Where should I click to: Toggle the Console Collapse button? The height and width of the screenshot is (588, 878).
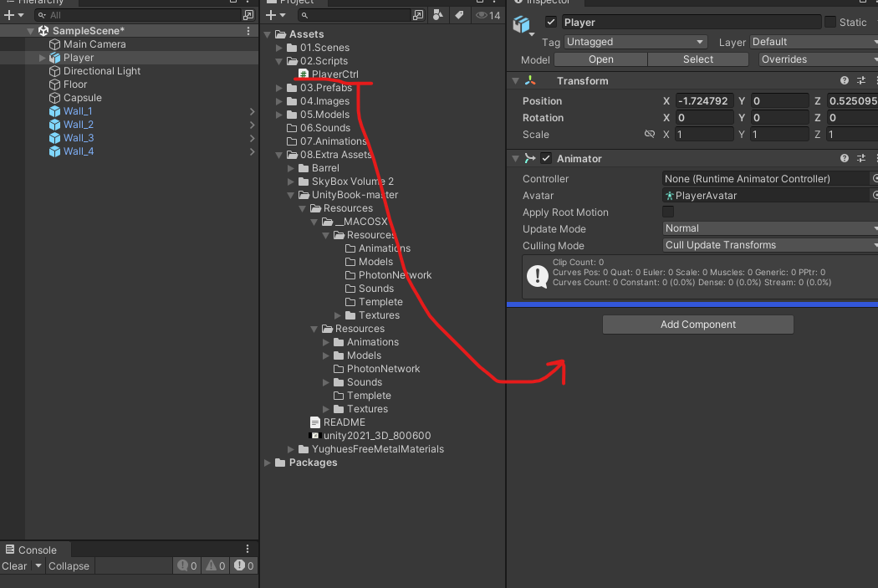69,565
